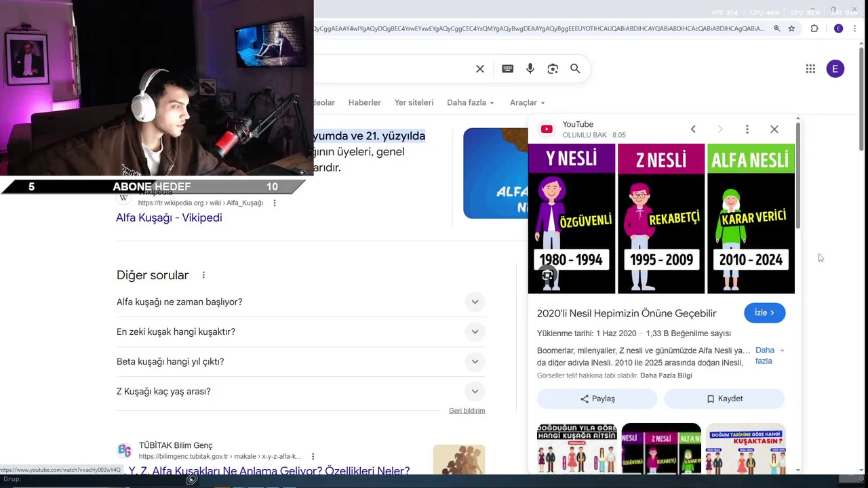Click the image panel vertical scrollbar

pyautogui.click(x=797, y=176)
